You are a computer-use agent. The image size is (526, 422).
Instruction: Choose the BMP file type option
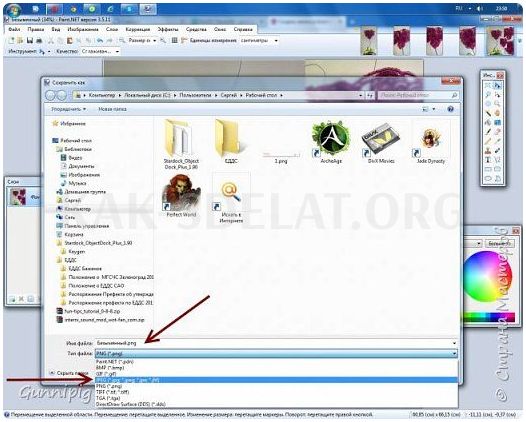pos(276,368)
